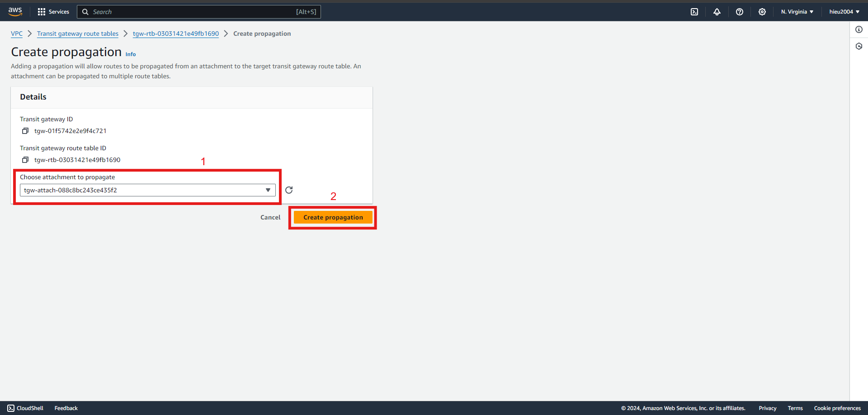Click the Create propagation button
Viewport: 868px width, 415px height.
coord(333,217)
